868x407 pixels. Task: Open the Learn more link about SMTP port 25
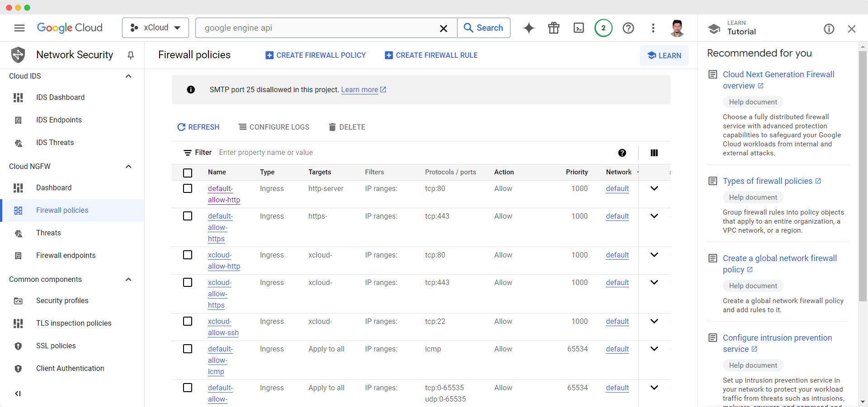[x=359, y=89]
